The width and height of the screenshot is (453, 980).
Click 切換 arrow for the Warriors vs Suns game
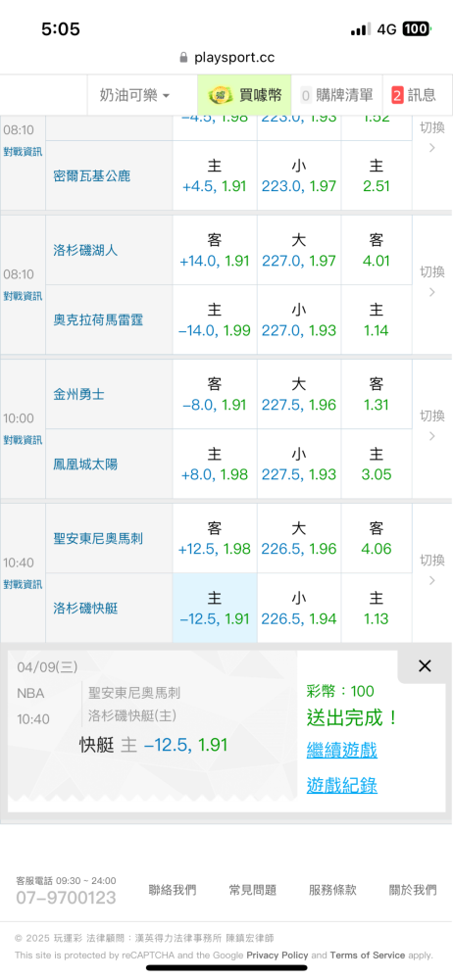coord(431,425)
